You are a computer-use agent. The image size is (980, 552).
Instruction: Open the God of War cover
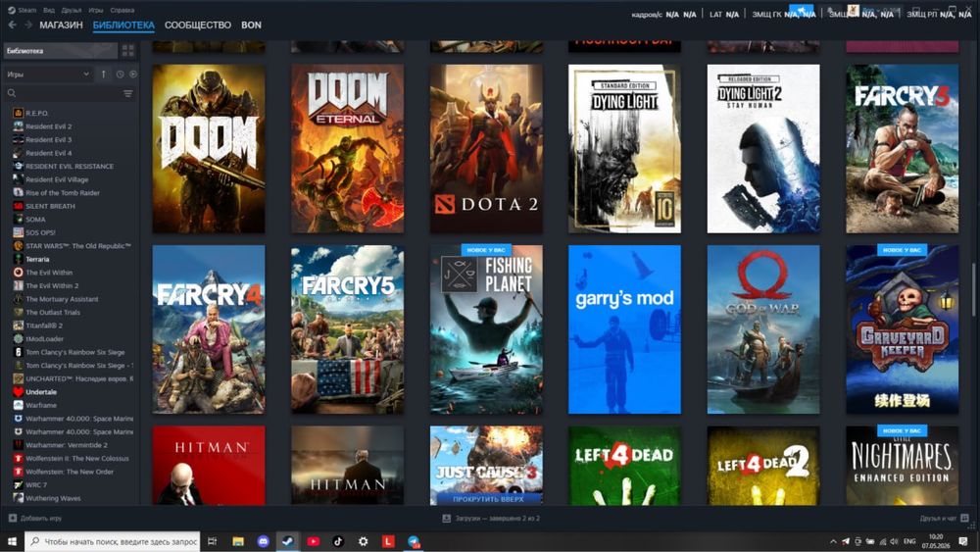point(763,329)
